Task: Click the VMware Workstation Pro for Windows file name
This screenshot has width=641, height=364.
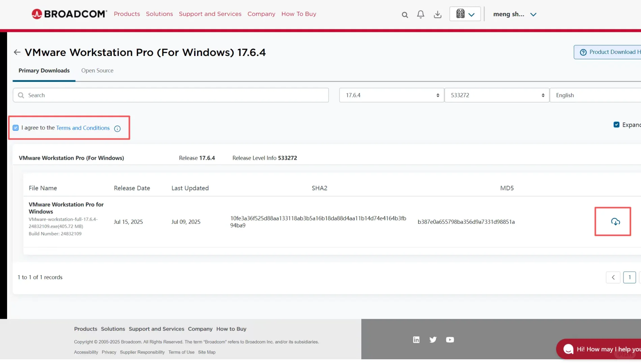Action: 66,208
